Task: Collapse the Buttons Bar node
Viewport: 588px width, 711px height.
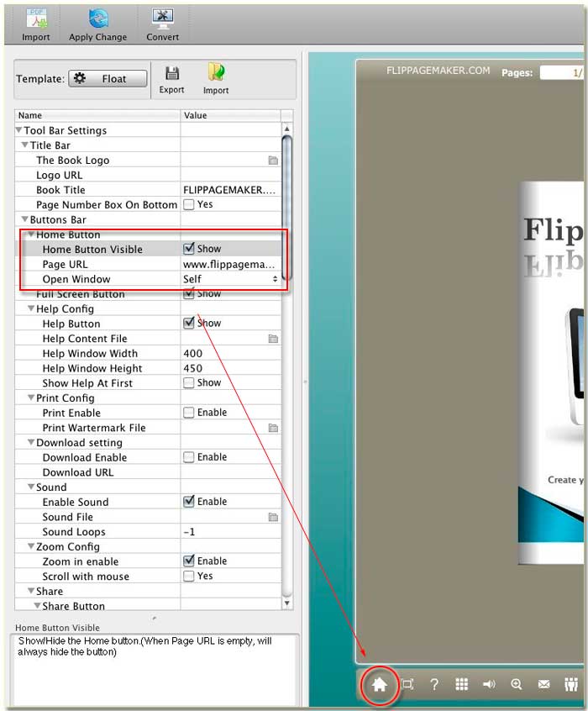Action: point(25,219)
